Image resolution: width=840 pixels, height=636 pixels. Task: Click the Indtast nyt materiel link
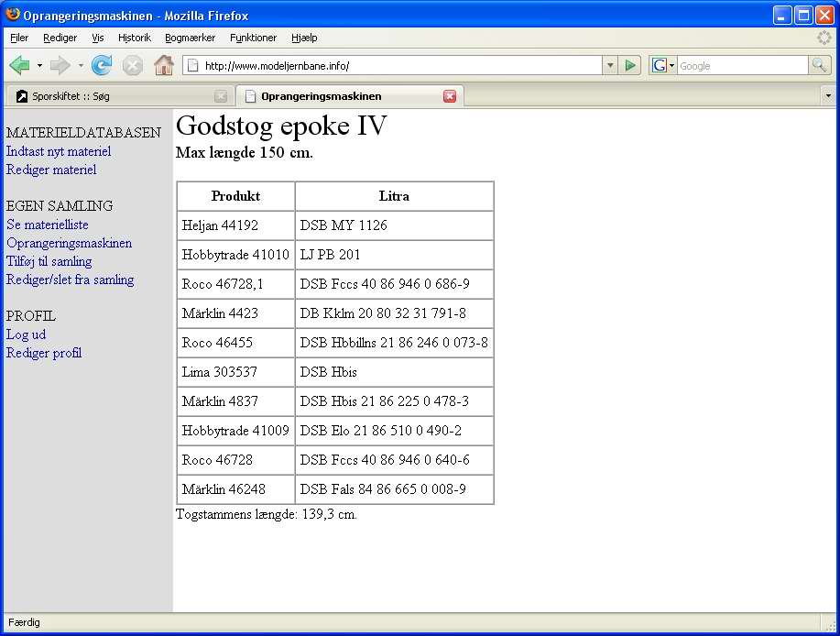click(x=59, y=151)
